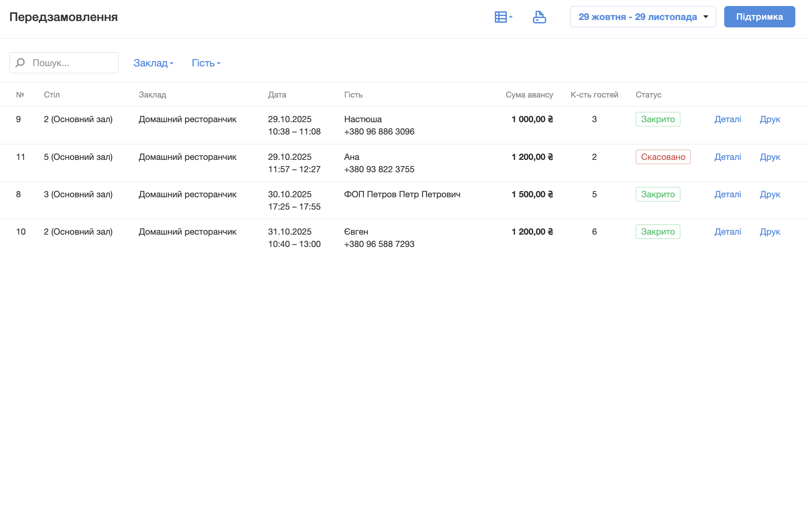Open Деталі for order 9
This screenshot has height=518, width=812.
tap(728, 119)
